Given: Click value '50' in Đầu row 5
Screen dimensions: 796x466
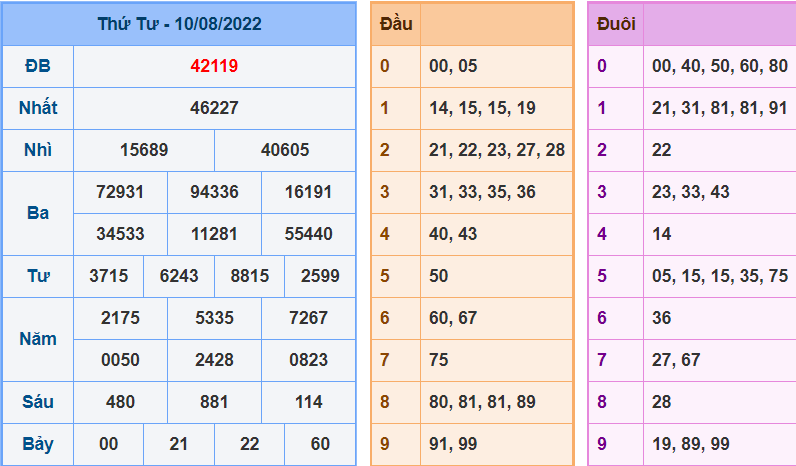Looking at the screenshot, I should (439, 276).
